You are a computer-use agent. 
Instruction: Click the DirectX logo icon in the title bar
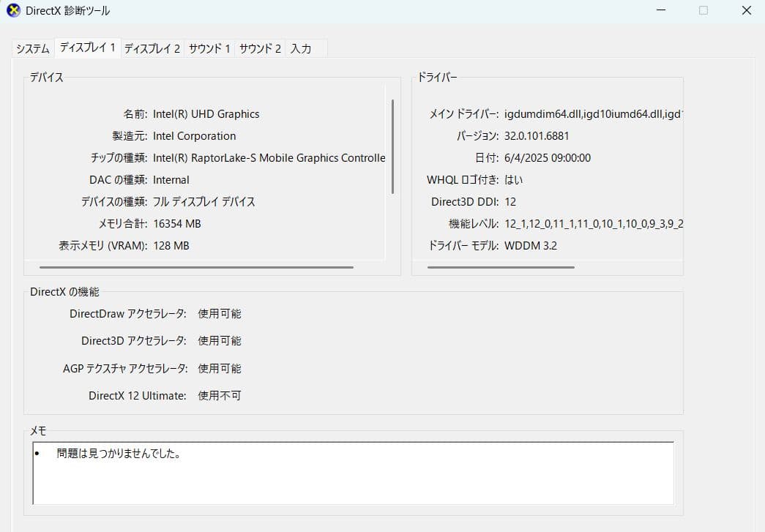12,10
